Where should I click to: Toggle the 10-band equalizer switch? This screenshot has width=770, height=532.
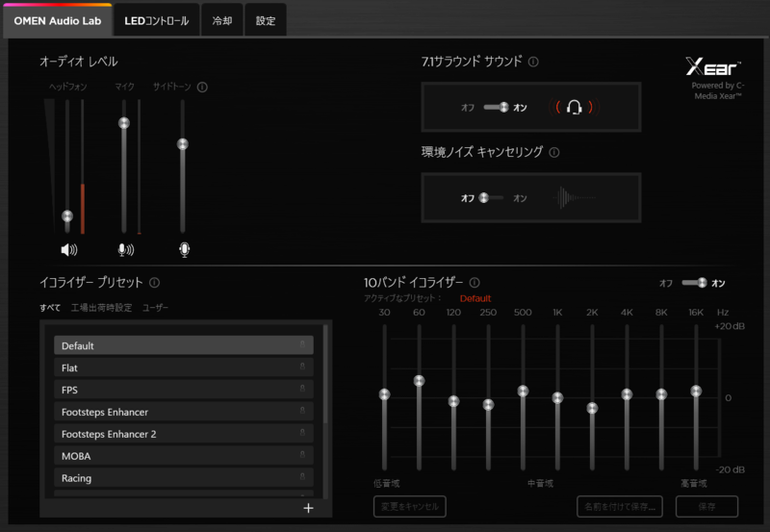pyautogui.click(x=694, y=283)
